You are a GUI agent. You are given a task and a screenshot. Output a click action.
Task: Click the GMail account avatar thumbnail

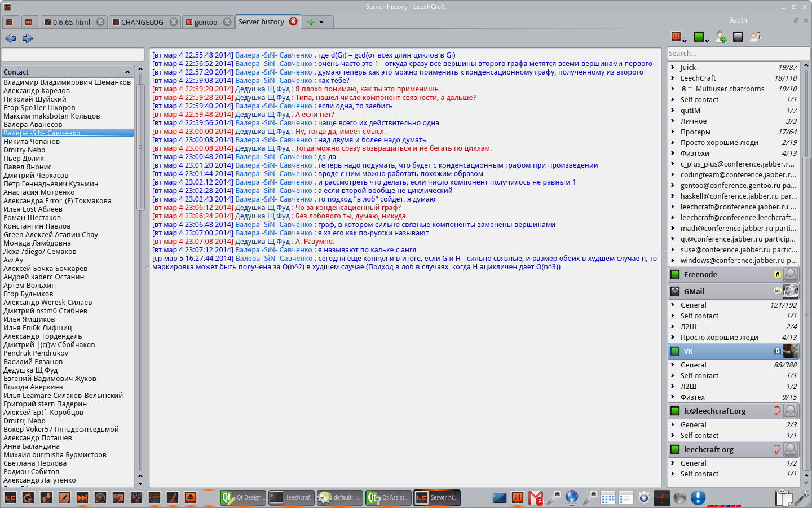pyautogui.click(x=791, y=291)
